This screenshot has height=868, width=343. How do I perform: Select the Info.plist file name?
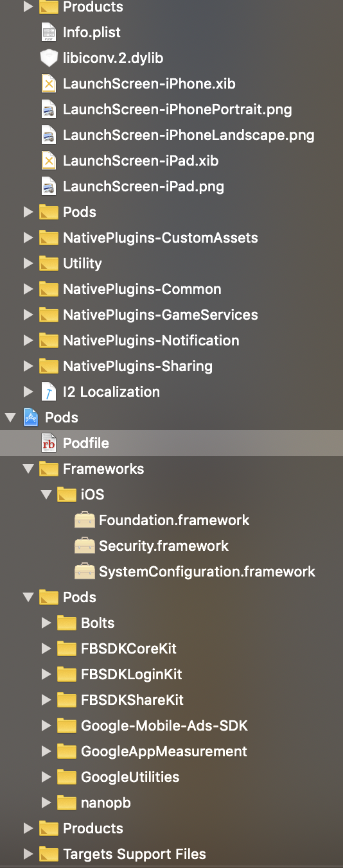tap(92, 32)
